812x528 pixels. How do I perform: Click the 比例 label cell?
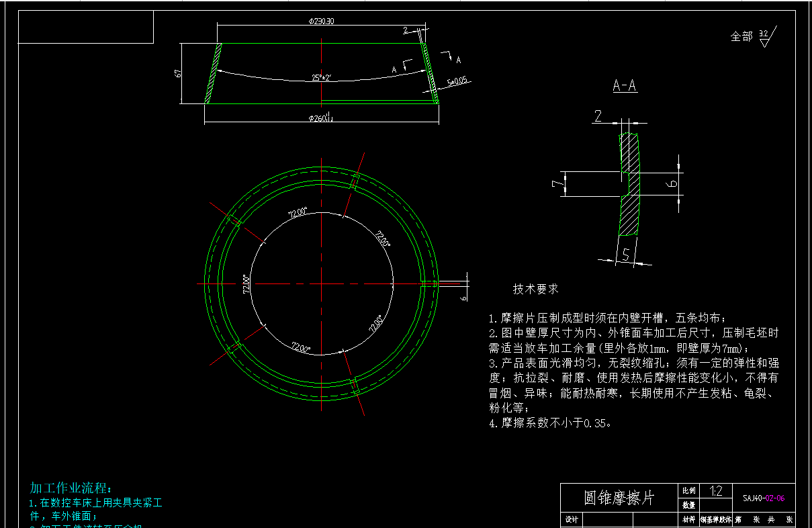pyautogui.click(x=688, y=491)
